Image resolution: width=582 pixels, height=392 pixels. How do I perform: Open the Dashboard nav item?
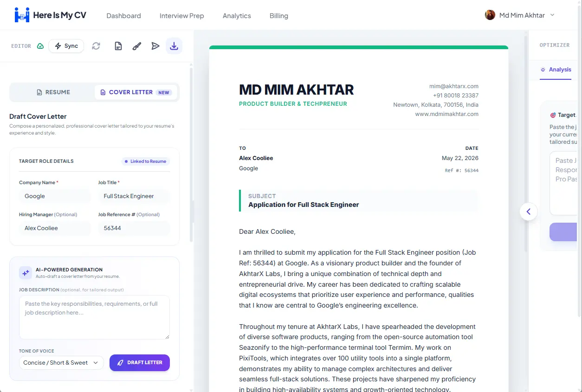click(x=123, y=16)
